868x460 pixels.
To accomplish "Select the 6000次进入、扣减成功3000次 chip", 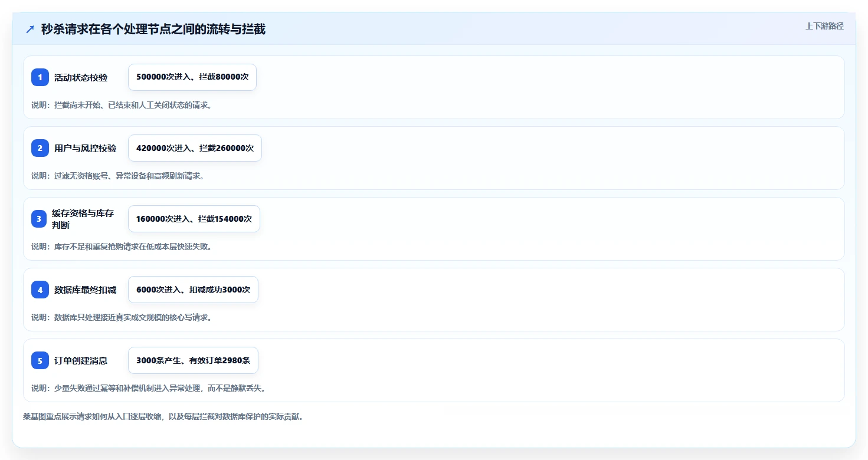I will (x=193, y=290).
